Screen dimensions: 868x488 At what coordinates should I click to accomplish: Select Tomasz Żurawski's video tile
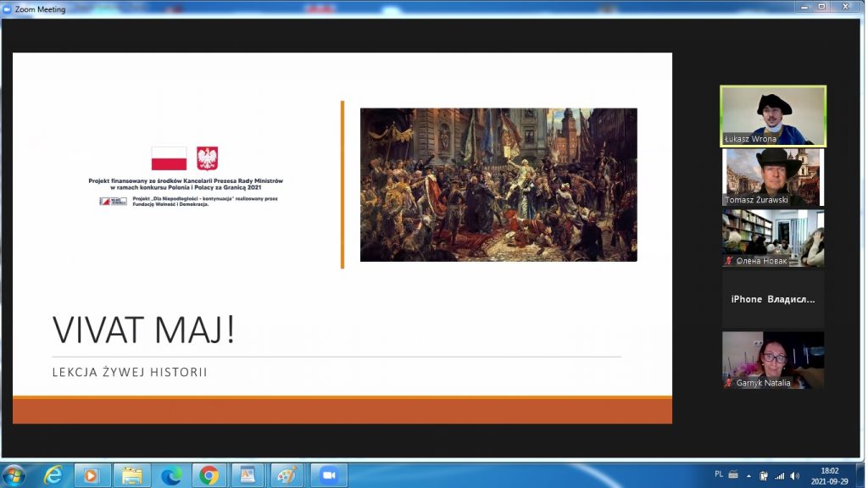[x=772, y=177]
